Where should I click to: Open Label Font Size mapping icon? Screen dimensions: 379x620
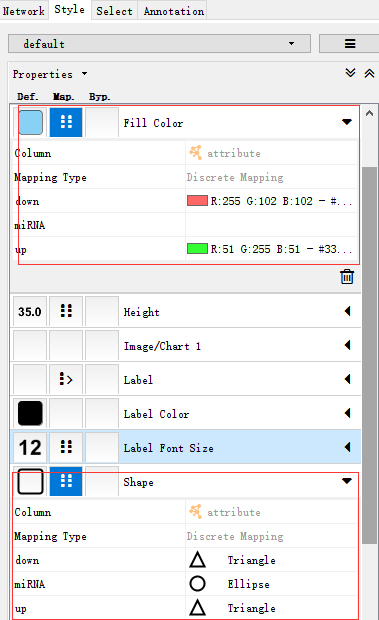[x=66, y=447]
